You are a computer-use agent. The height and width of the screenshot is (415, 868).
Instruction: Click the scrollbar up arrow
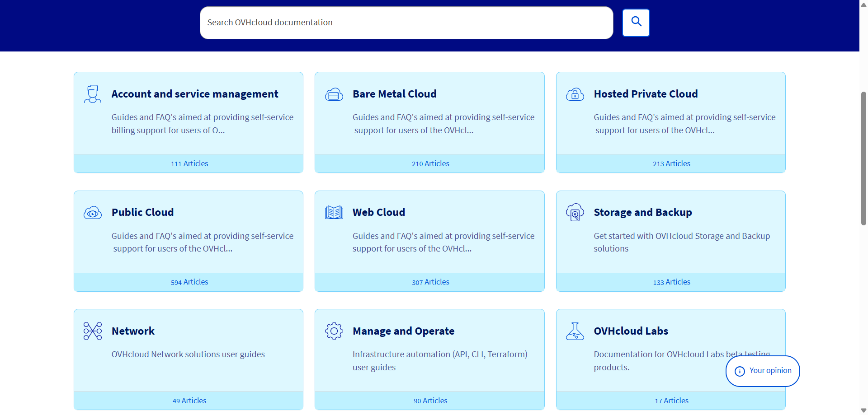pos(863,5)
